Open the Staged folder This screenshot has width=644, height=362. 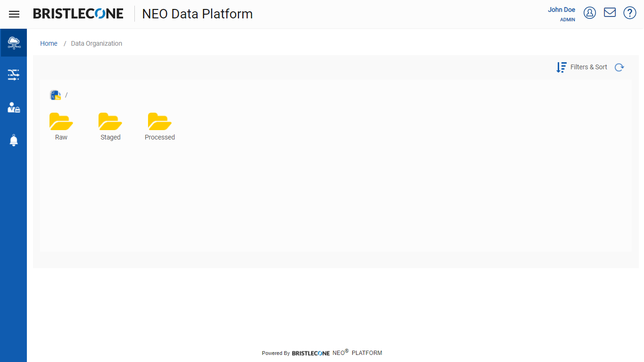pos(110,122)
